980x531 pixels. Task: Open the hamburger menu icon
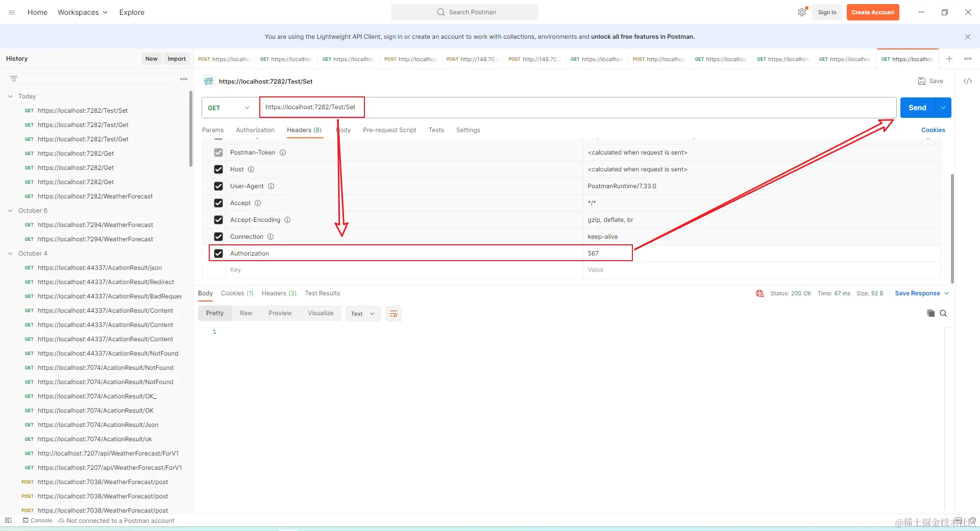12,12
